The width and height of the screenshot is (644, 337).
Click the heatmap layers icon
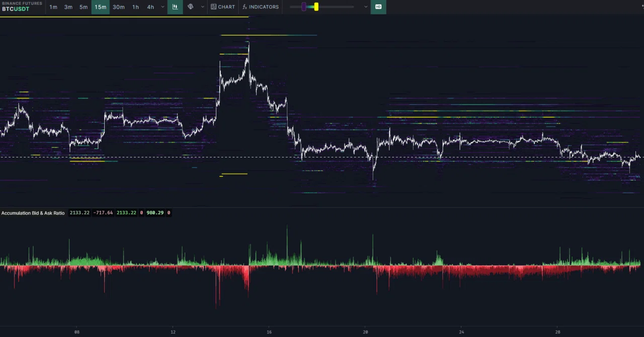(x=191, y=7)
